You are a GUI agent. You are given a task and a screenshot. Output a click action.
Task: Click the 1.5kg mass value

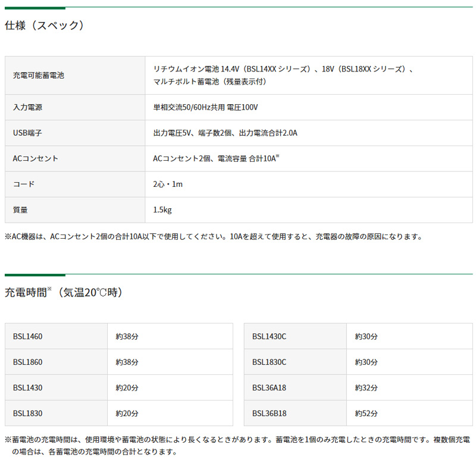162,210
